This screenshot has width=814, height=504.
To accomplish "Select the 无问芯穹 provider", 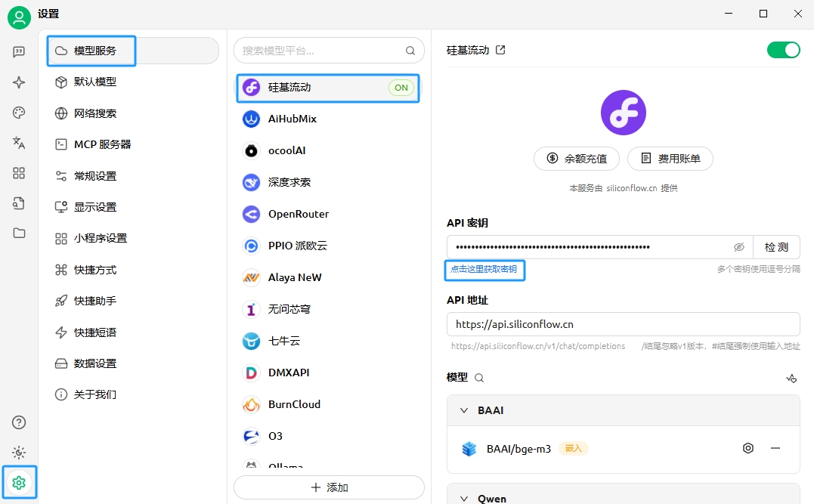I will (x=329, y=309).
